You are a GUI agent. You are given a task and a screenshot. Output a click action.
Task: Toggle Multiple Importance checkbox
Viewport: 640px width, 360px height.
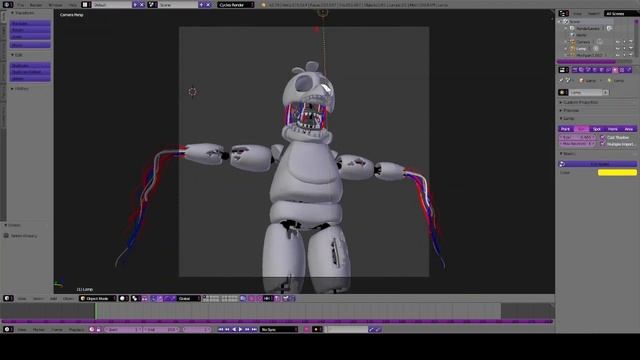coord(602,144)
